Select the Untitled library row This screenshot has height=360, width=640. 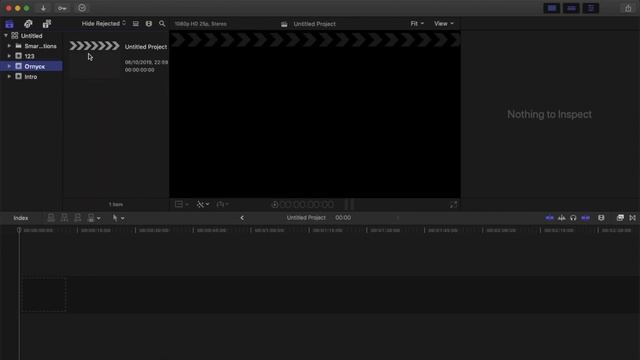point(31,36)
